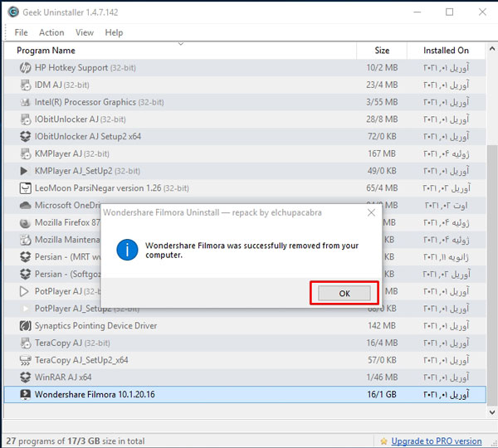This screenshot has height=448, width=498.
Task: Click the Persian - (MRT icon
Action: [x=25, y=257]
